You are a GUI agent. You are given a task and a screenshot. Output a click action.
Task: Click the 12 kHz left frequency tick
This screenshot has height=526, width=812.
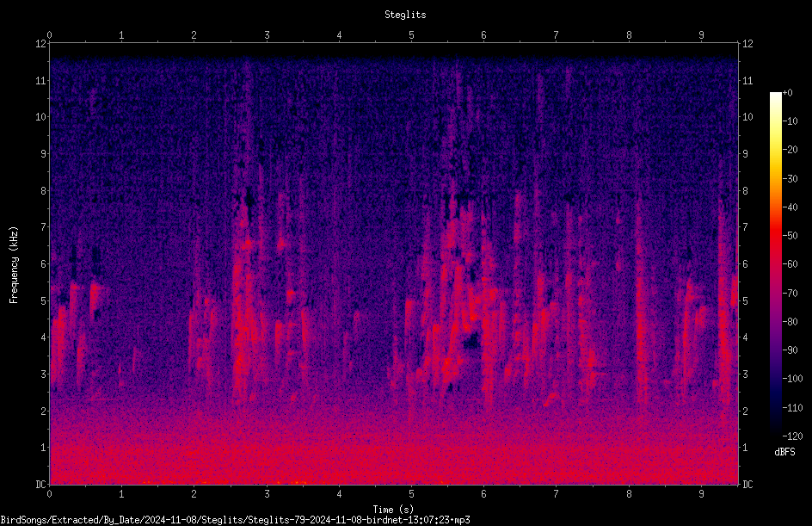tap(41, 44)
